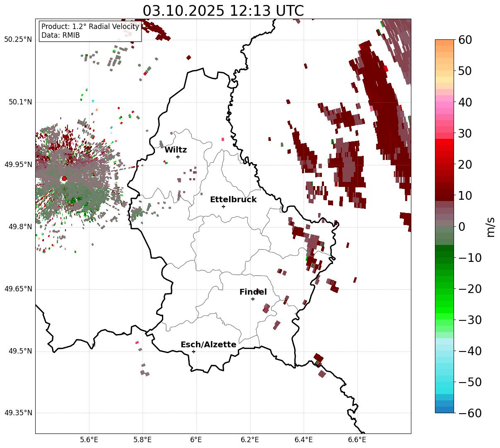The height and width of the screenshot is (448, 500).
Task: Click the red radar site marker
Action: click(64, 179)
